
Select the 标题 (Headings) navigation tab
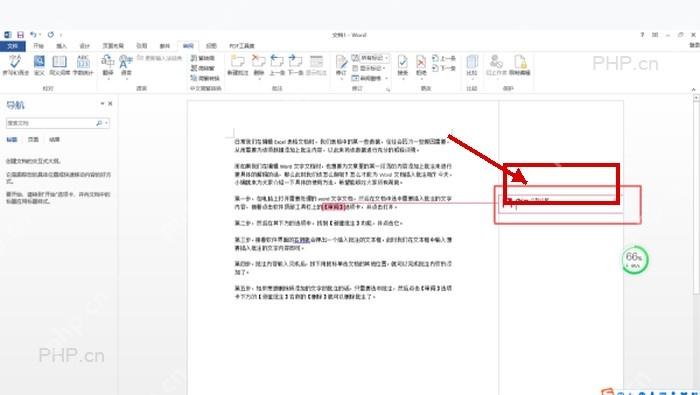[x=12, y=140]
